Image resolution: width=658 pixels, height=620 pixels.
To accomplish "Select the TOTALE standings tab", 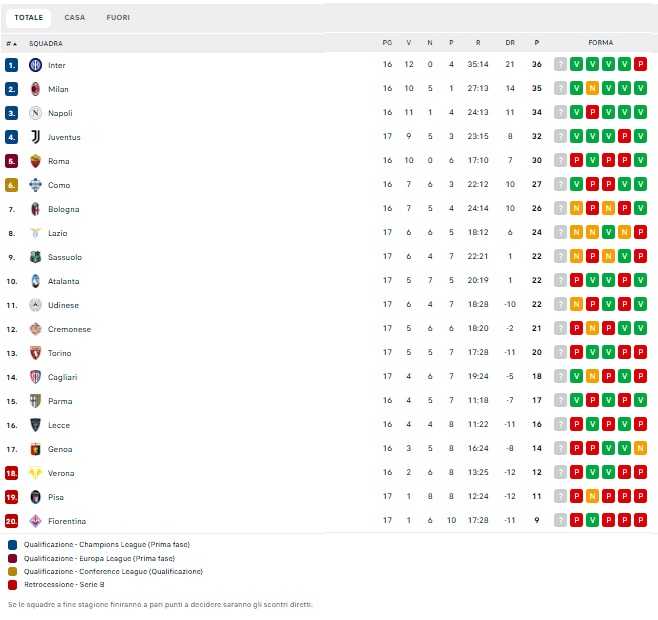I will click(x=29, y=17).
